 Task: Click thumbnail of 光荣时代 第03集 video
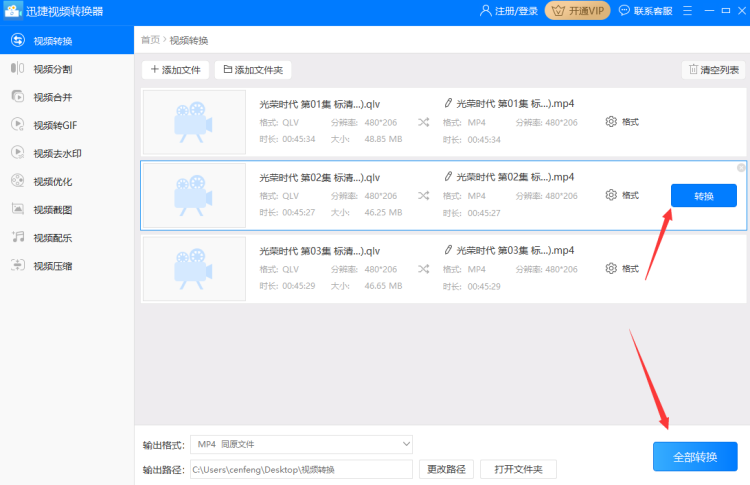click(x=194, y=269)
